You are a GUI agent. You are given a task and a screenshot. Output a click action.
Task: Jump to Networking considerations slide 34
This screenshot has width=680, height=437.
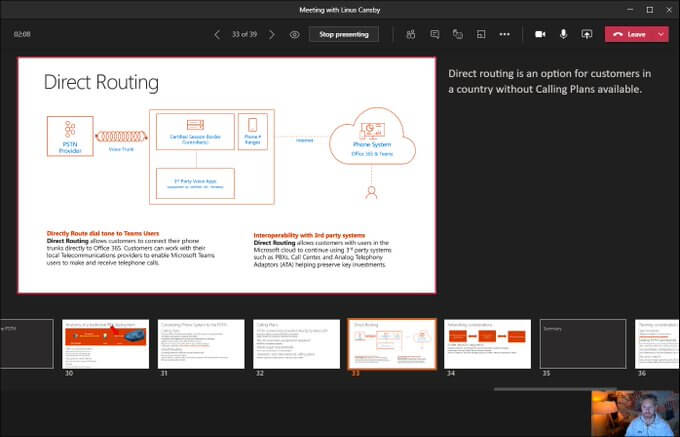(x=487, y=344)
